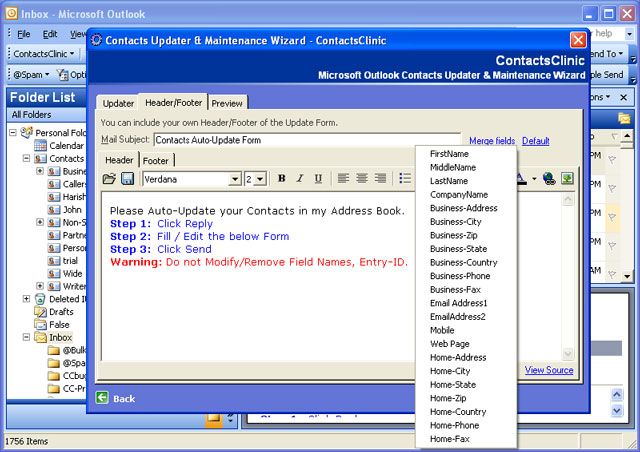640x452 pixels.
Task: Open ContactsClinic toolbar dropdown in Outlook
Action: pyautogui.click(x=44, y=54)
